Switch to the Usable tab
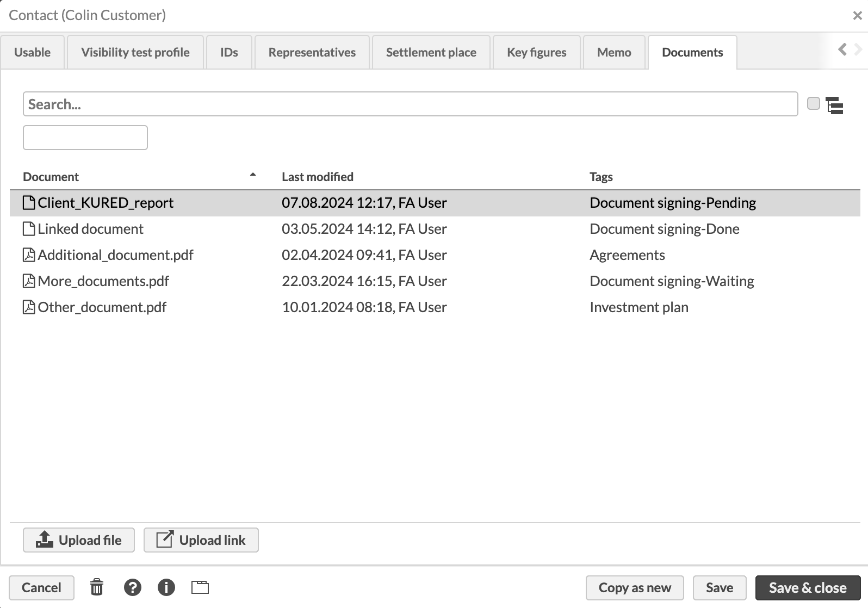The width and height of the screenshot is (868, 608). (33, 52)
